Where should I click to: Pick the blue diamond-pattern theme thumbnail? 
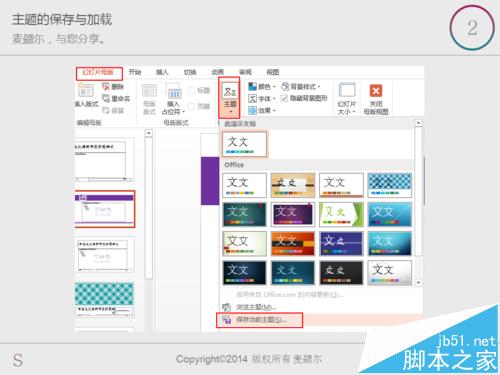[390, 185]
